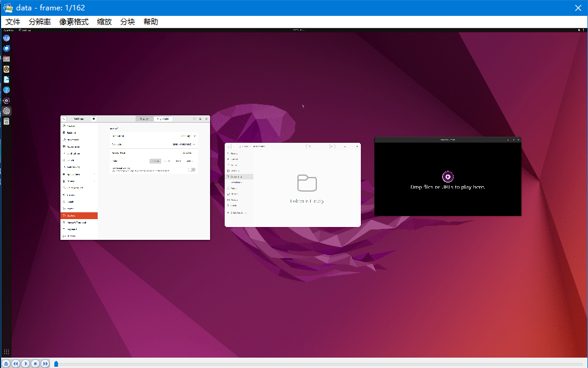Select the 200% scale option in Settings
Viewport: 588px width, 368px height.
167,161
